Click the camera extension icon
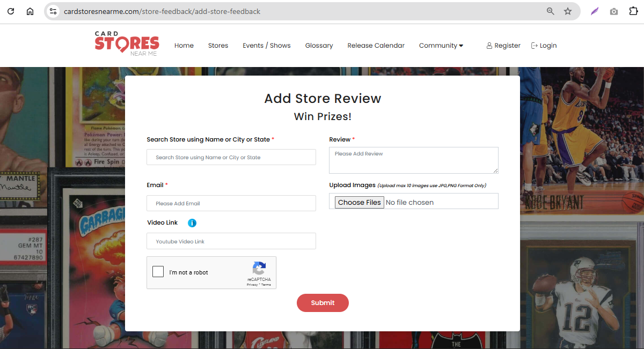Viewport: 644px width, 349px height. point(613,11)
